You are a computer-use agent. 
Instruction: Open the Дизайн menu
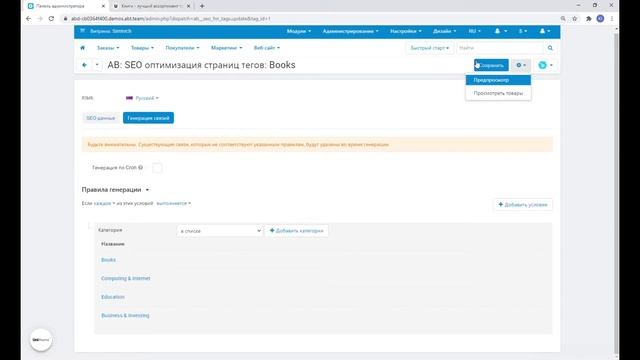(x=444, y=31)
